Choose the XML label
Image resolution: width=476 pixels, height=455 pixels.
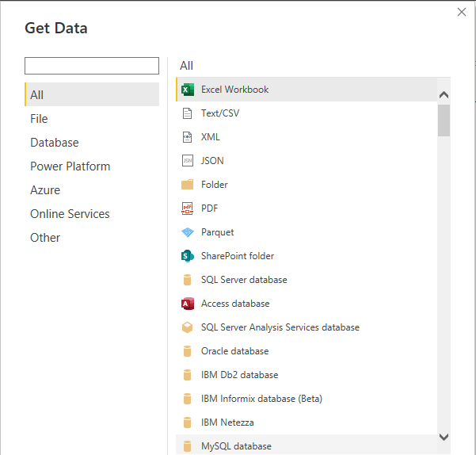click(x=210, y=137)
